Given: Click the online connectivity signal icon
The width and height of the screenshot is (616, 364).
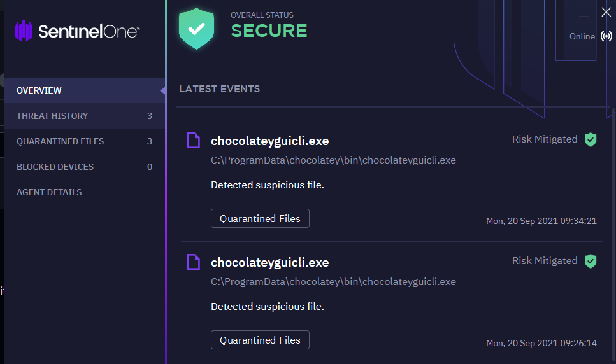Looking at the screenshot, I should point(606,36).
